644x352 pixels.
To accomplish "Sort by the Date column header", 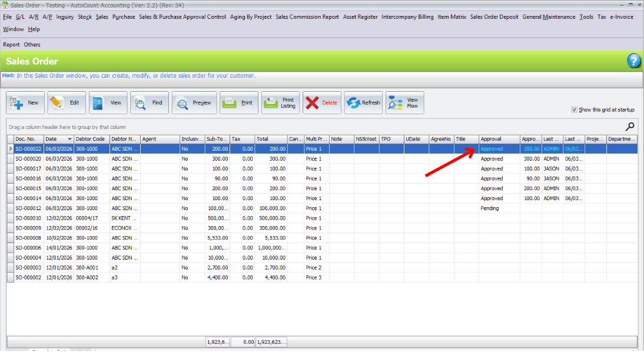I will [x=58, y=140].
